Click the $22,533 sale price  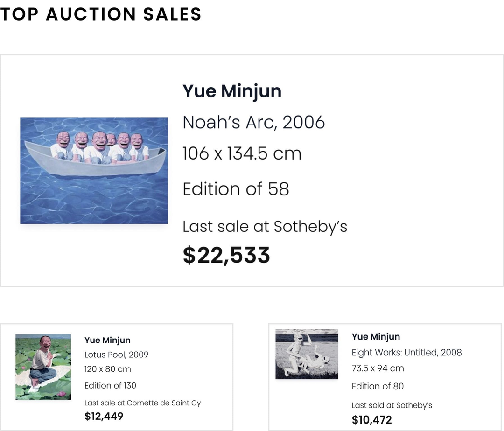[226, 255]
